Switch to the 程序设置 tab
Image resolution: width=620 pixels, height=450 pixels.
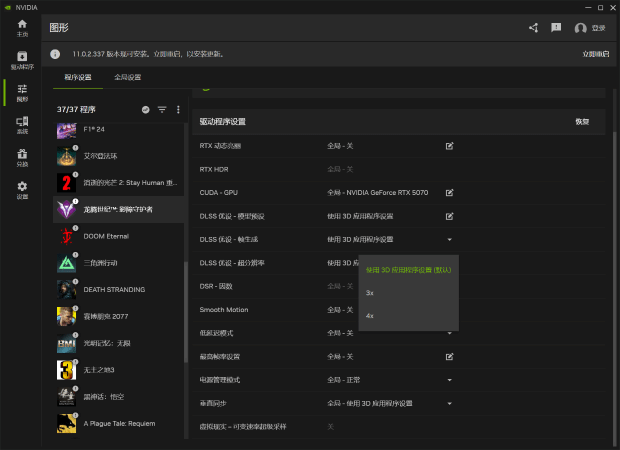click(78, 77)
